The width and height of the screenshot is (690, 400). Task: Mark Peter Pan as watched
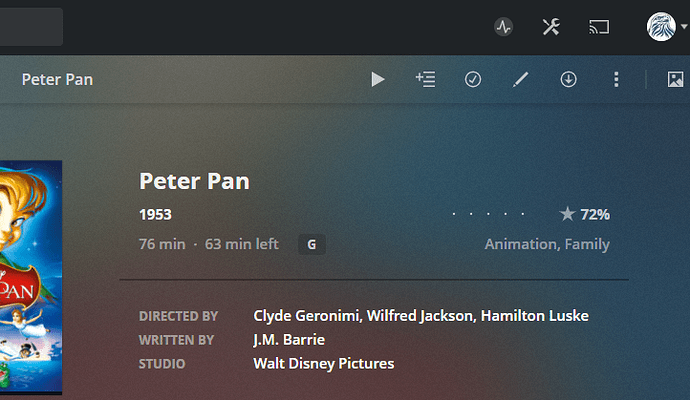473,79
